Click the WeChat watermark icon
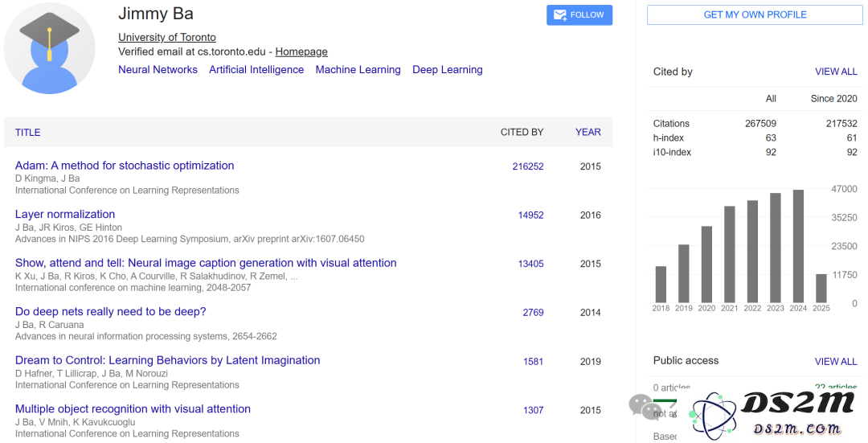The height and width of the screenshot is (443, 868). 642,407
